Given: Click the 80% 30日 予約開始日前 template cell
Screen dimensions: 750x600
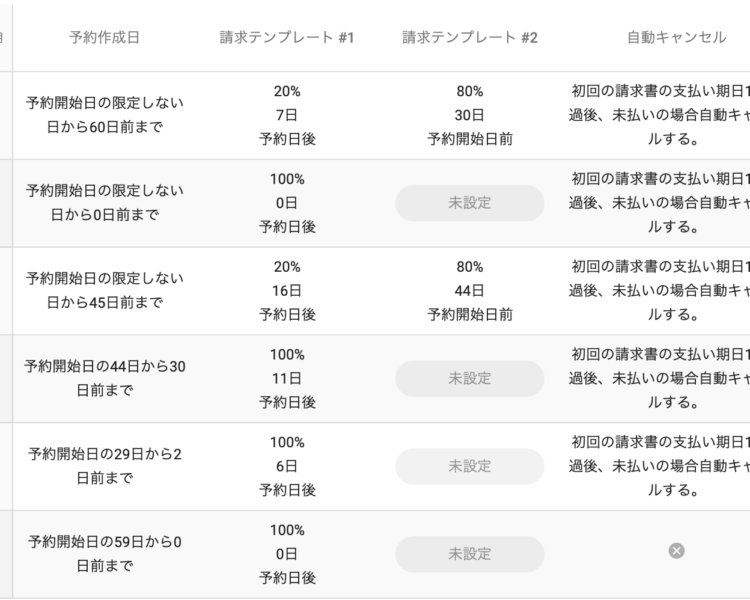Looking at the screenshot, I should point(470,115).
